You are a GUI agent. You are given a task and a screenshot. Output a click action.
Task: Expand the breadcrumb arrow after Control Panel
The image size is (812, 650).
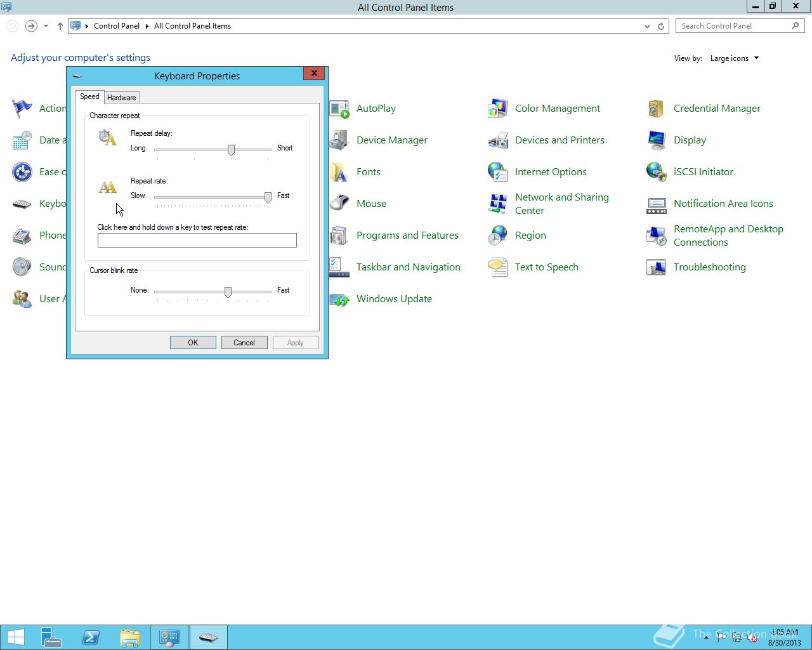[147, 26]
